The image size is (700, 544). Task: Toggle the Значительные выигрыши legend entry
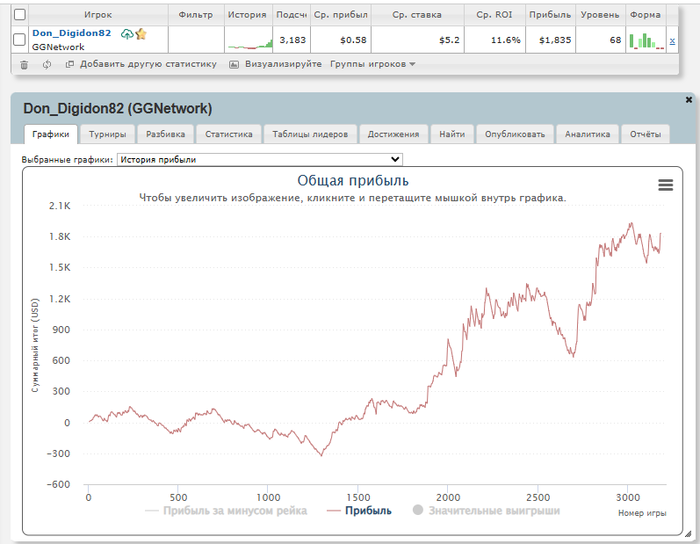pyautogui.click(x=486, y=511)
